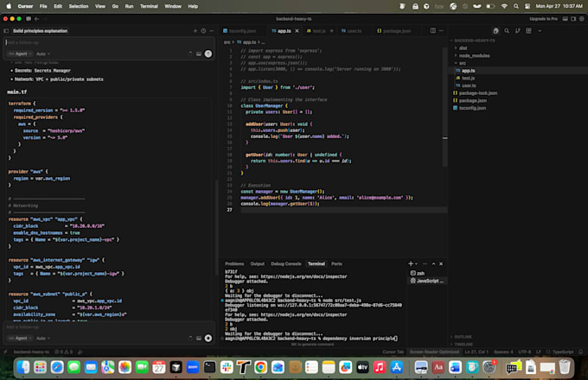
Task: Open the Search view icon in sidebar
Action: pos(507,31)
